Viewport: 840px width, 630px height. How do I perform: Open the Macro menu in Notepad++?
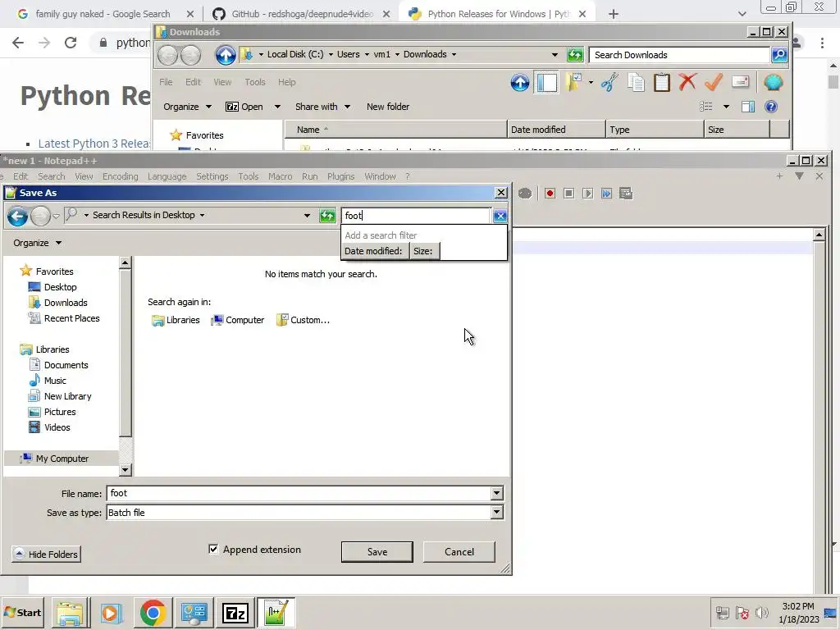click(x=281, y=176)
